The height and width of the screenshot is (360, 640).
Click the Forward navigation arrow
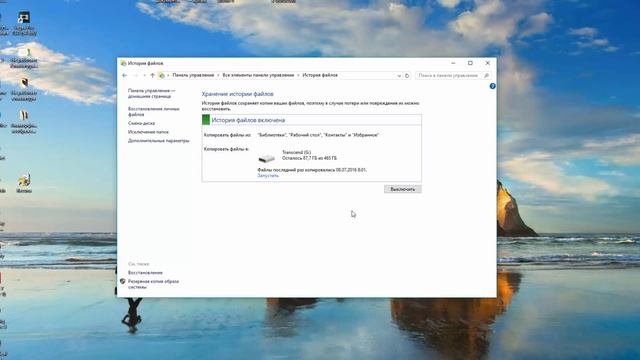(x=136, y=76)
